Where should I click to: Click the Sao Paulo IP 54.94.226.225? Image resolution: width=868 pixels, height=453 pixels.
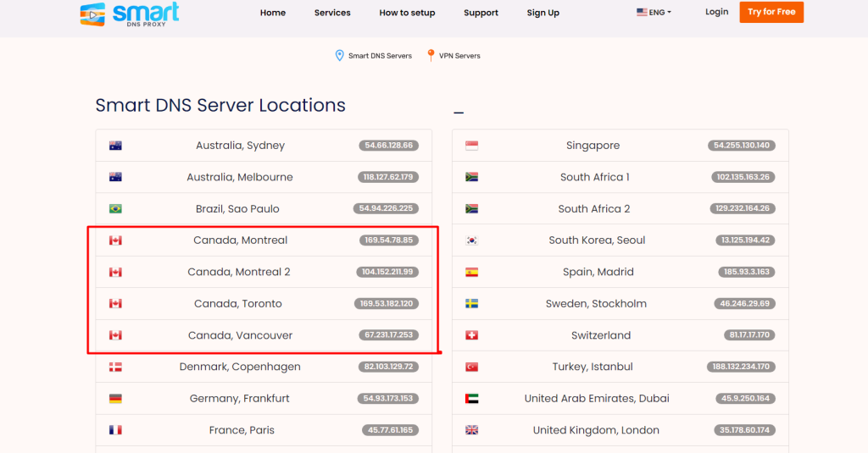[386, 208]
